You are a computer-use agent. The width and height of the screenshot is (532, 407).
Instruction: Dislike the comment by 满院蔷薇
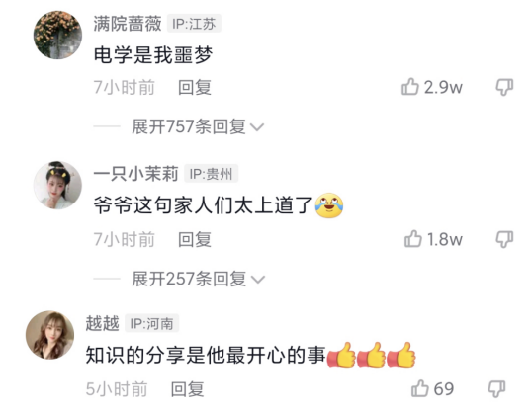pyautogui.click(x=504, y=87)
